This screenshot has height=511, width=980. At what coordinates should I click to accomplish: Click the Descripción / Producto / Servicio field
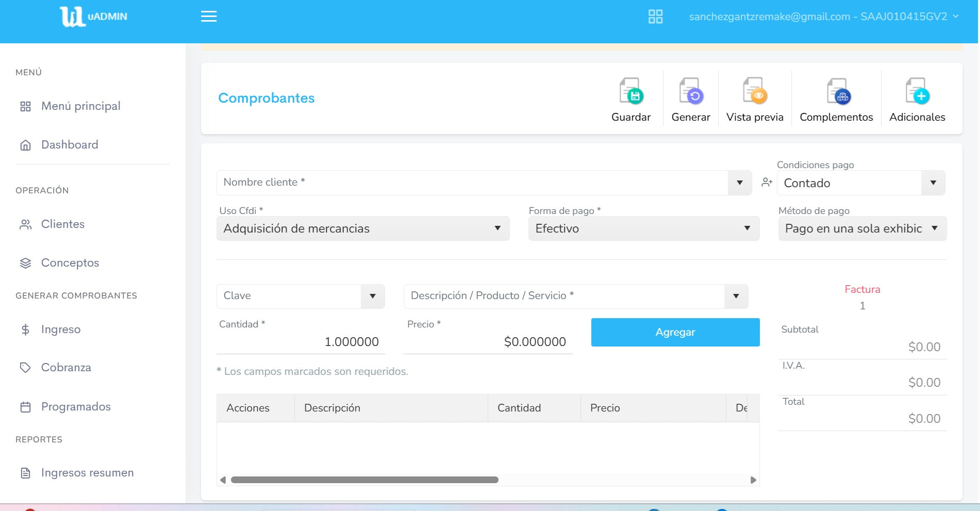pyautogui.click(x=564, y=296)
